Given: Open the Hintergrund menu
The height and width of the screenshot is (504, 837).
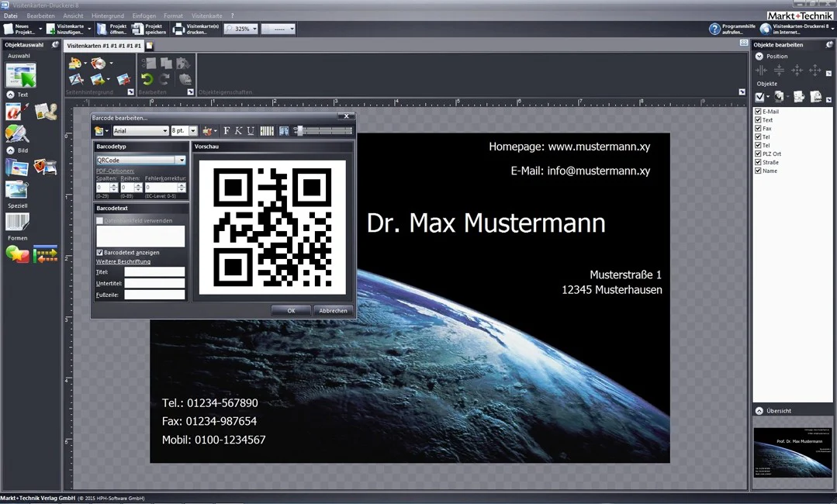Looking at the screenshot, I should (x=107, y=16).
